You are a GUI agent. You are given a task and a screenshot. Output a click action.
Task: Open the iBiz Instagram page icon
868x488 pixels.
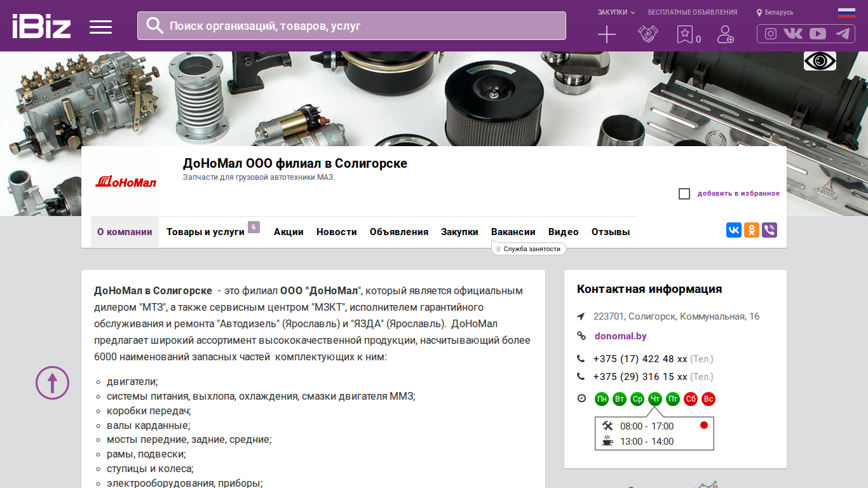click(x=771, y=34)
